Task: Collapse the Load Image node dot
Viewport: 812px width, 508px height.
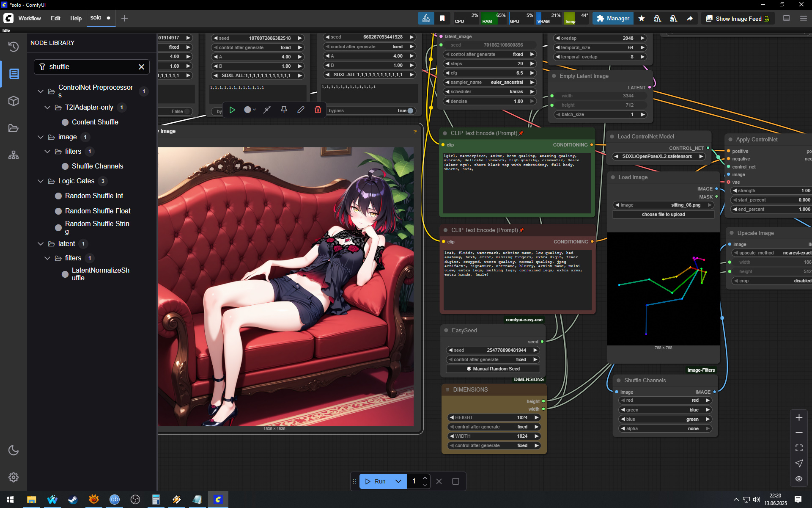Action: [x=613, y=177]
